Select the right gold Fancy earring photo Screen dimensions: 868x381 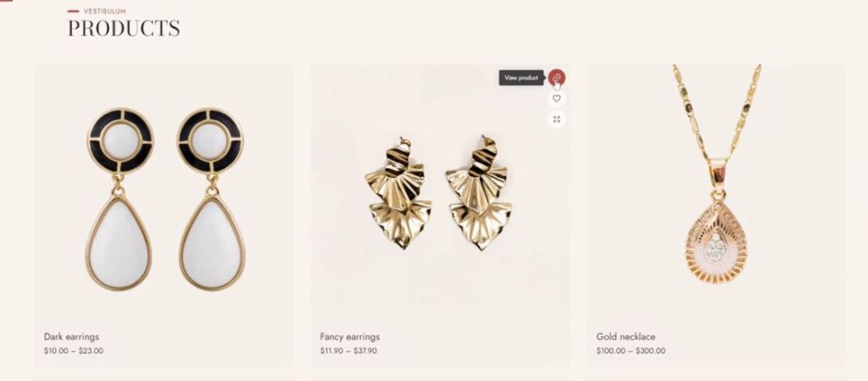[478, 194]
